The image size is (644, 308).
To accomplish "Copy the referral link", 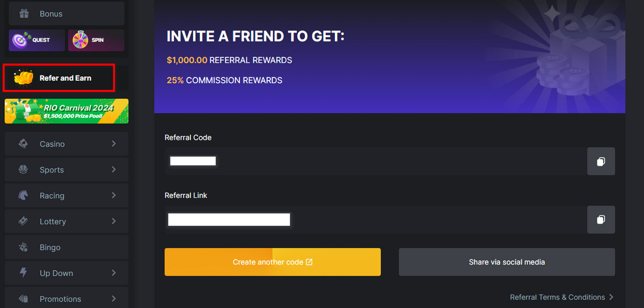I will [x=601, y=219].
